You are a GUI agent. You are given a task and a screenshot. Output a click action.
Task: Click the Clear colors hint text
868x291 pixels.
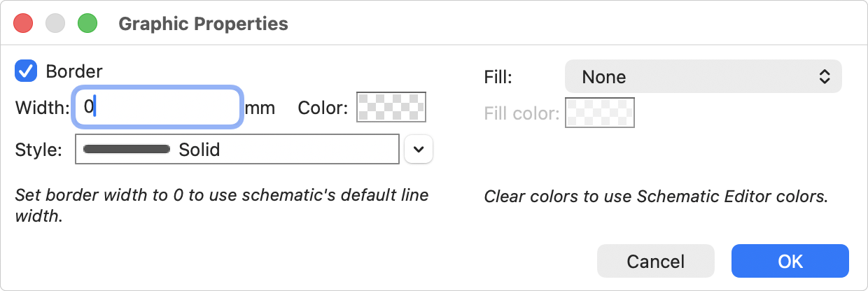pyautogui.click(x=656, y=197)
